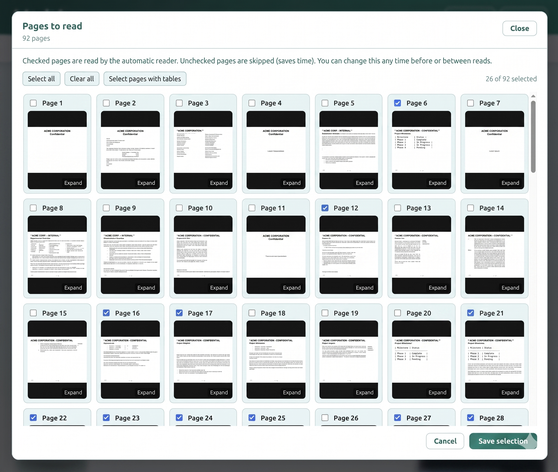The height and width of the screenshot is (472, 558).
Task: Click the Page 10 label
Action: point(200,208)
